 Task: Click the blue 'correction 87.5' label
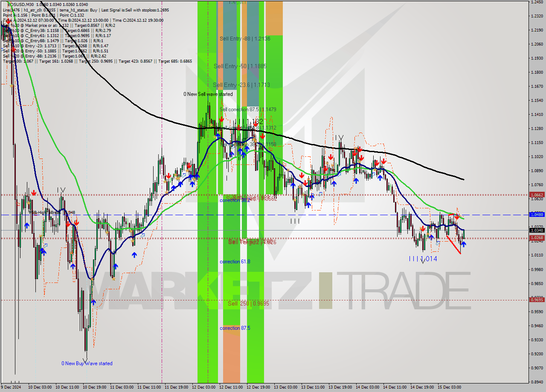coord(235,328)
